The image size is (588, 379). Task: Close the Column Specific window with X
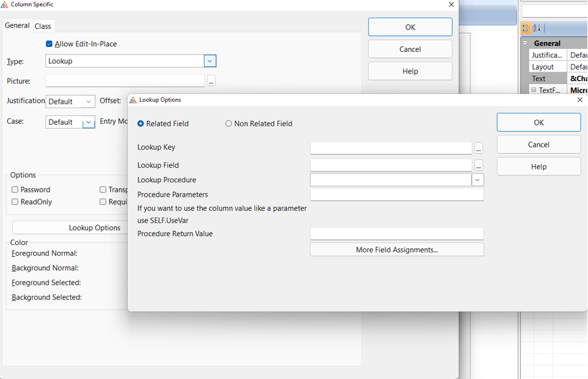click(451, 4)
